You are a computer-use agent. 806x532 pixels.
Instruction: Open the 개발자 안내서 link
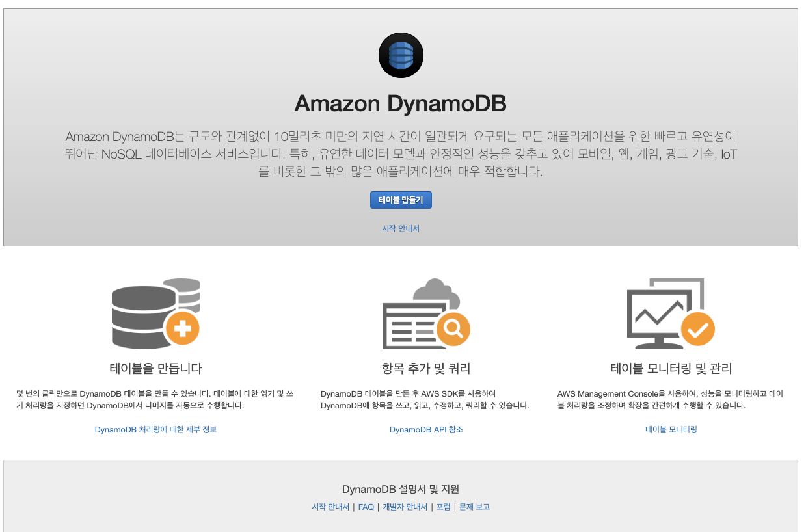pos(405,507)
